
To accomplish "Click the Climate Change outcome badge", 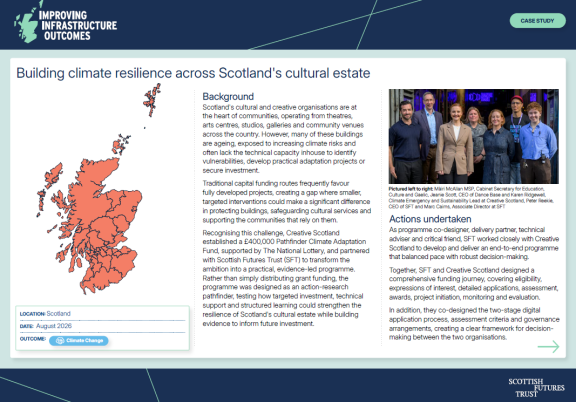I will click(79, 341).
